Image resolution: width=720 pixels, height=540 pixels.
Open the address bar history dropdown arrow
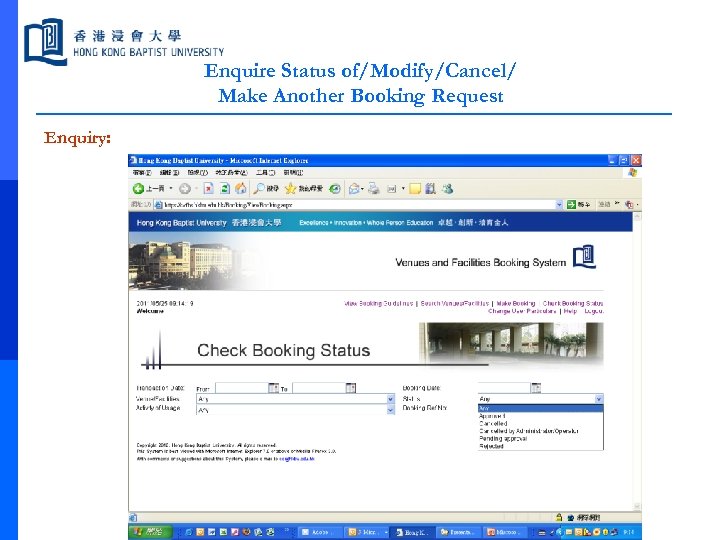click(559, 205)
